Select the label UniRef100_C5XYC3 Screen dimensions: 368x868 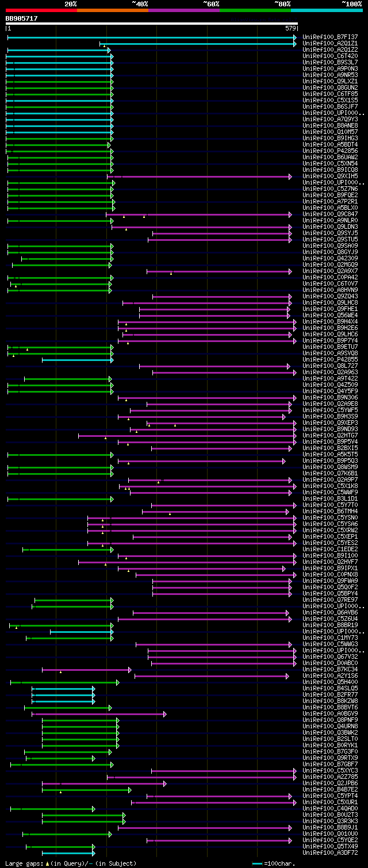click(330, 770)
